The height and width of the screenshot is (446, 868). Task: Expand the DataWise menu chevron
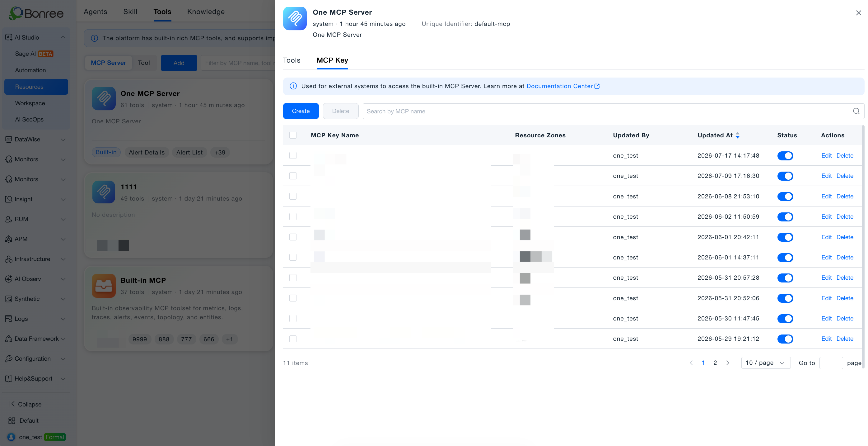63,139
